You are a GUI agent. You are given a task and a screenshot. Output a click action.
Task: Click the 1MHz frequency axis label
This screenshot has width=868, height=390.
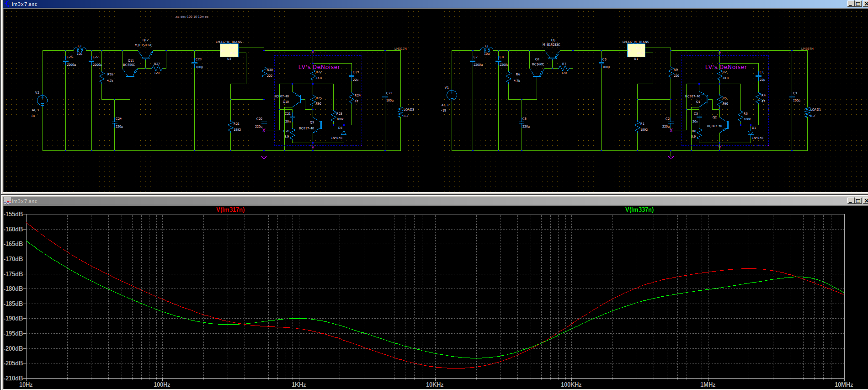pyautogui.click(x=708, y=385)
